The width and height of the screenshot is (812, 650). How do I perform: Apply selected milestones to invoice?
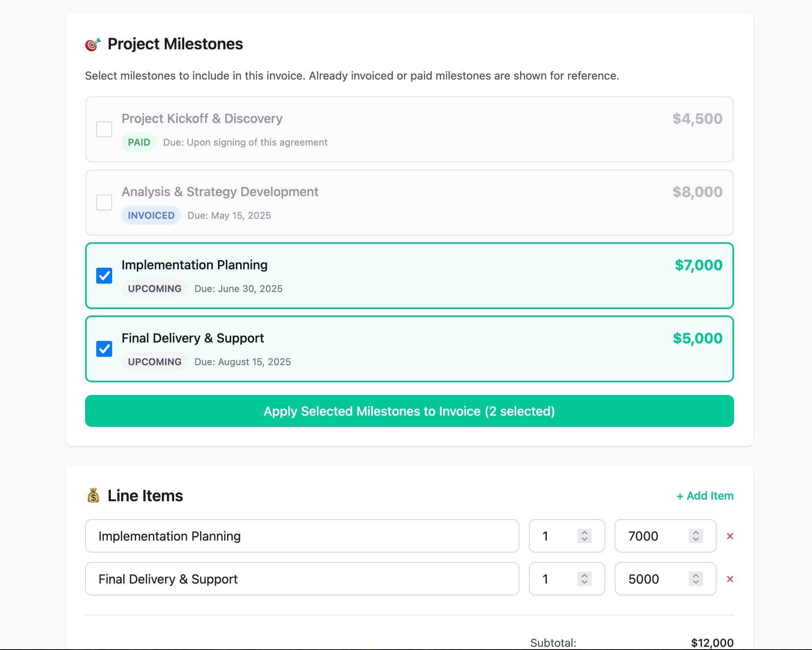click(x=409, y=411)
